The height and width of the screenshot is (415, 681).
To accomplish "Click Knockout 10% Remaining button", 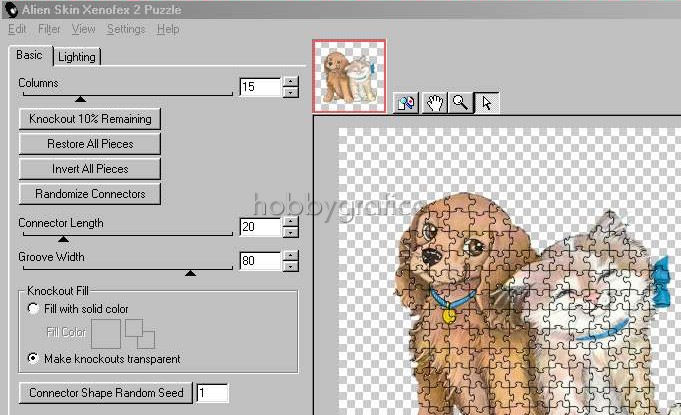I will tap(90, 119).
